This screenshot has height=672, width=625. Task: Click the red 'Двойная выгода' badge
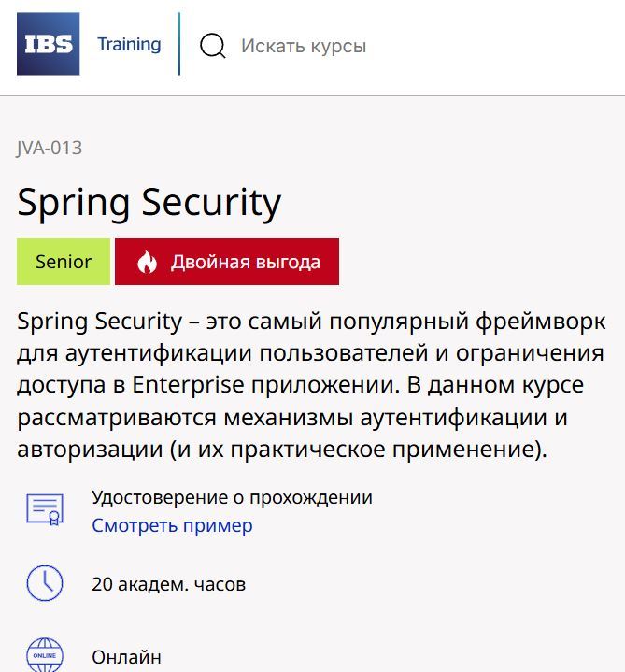(x=227, y=262)
